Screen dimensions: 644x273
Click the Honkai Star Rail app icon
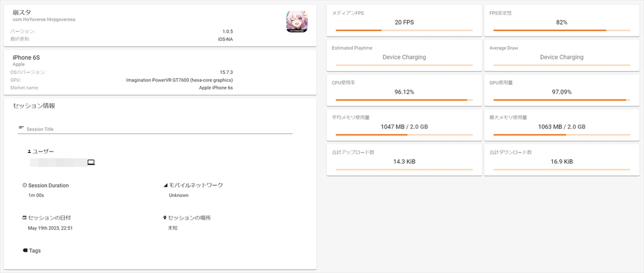pyautogui.click(x=296, y=22)
